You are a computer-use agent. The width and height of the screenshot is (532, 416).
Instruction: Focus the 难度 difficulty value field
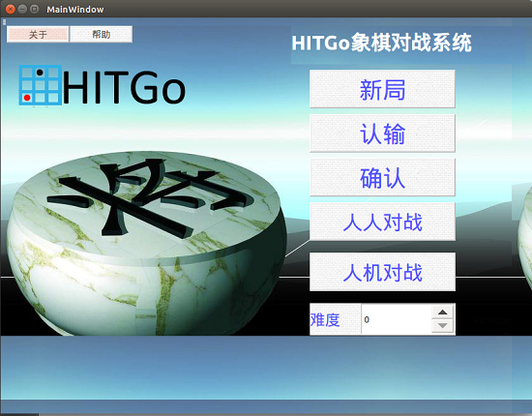(397, 319)
